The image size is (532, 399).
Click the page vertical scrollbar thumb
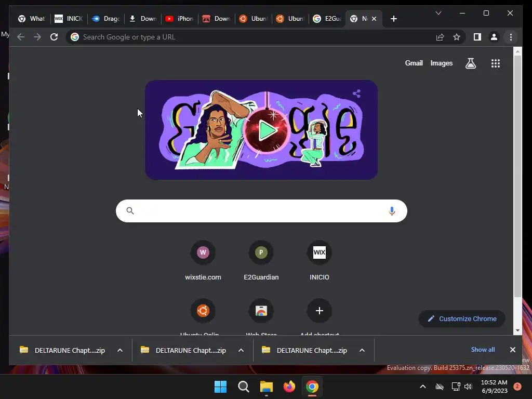pos(517,177)
